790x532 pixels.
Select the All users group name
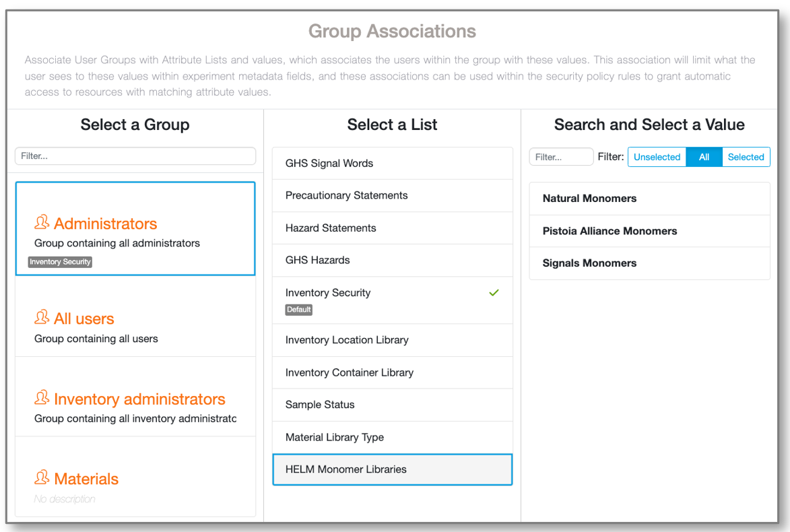click(x=84, y=319)
